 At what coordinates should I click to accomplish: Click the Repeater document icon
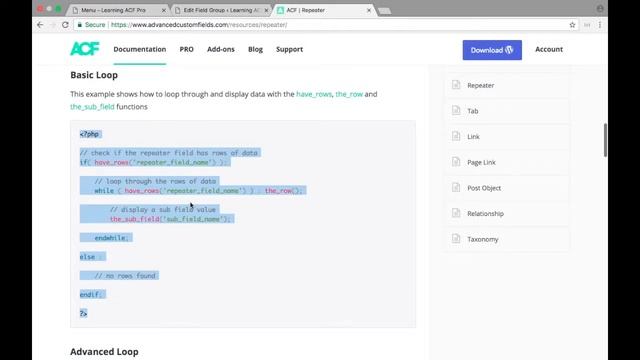456,85
